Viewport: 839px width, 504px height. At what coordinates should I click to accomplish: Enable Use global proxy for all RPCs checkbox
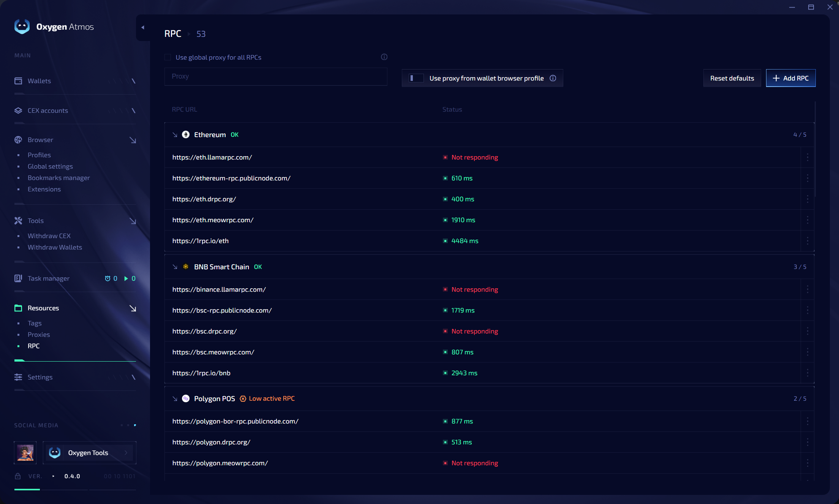(167, 57)
